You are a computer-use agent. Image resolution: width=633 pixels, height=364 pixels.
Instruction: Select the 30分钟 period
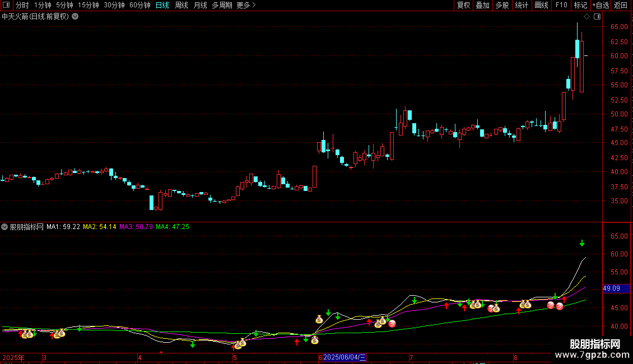coord(114,5)
